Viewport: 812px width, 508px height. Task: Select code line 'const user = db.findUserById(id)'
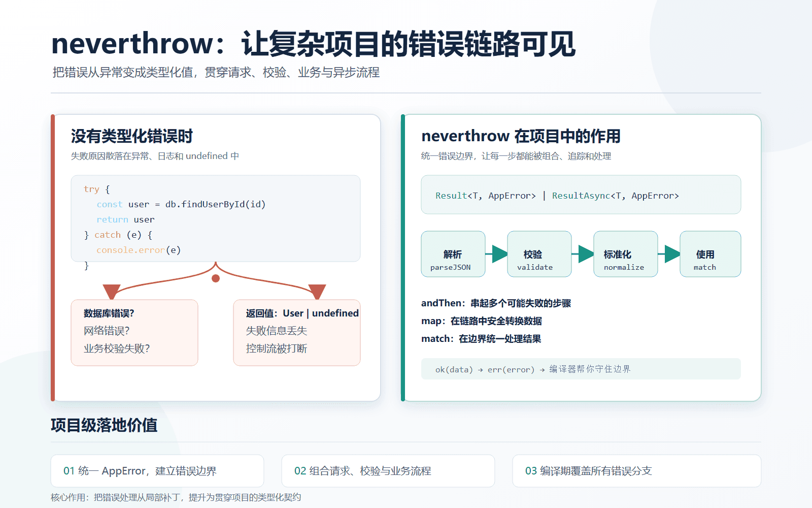tap(181, 204)
